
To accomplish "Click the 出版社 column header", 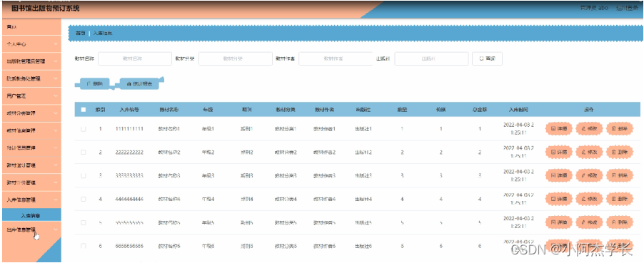I will (x=363, y=110).
